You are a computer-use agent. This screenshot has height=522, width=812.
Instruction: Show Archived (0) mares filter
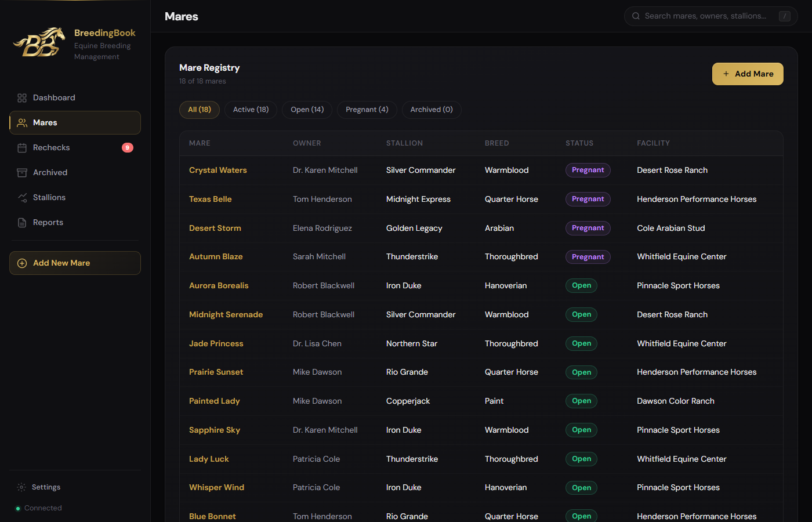pyautogui.click(x=432, y=110)
